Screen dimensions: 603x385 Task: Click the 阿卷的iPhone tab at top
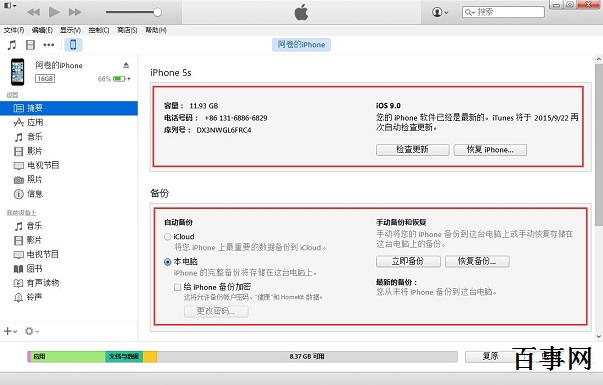pos(301,45)
